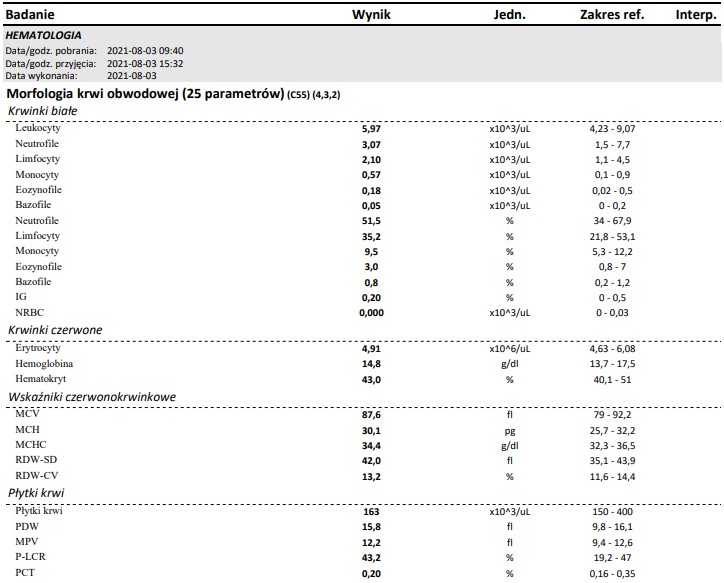Click the Limfocyty percentage 35,2

click(371, 237)
